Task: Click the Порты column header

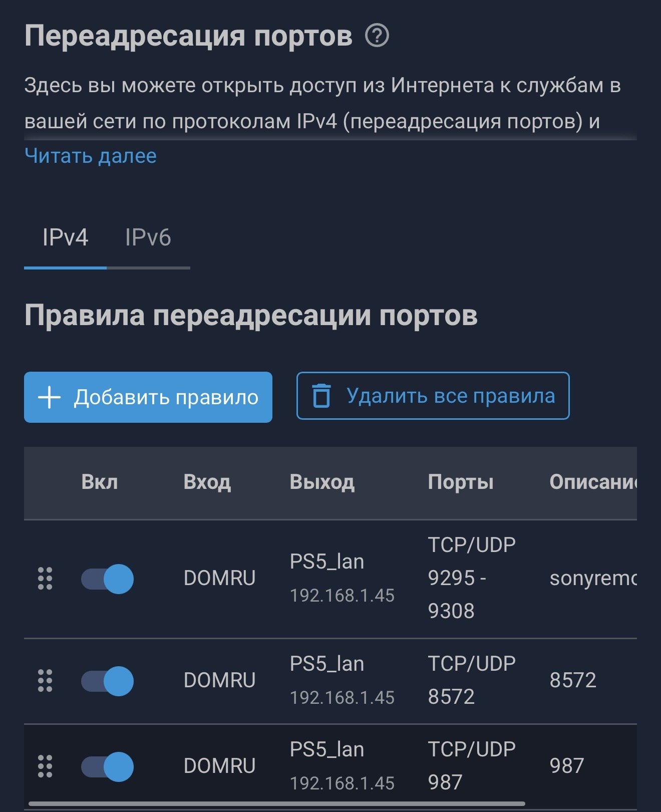Action: (x=461, y=482)
